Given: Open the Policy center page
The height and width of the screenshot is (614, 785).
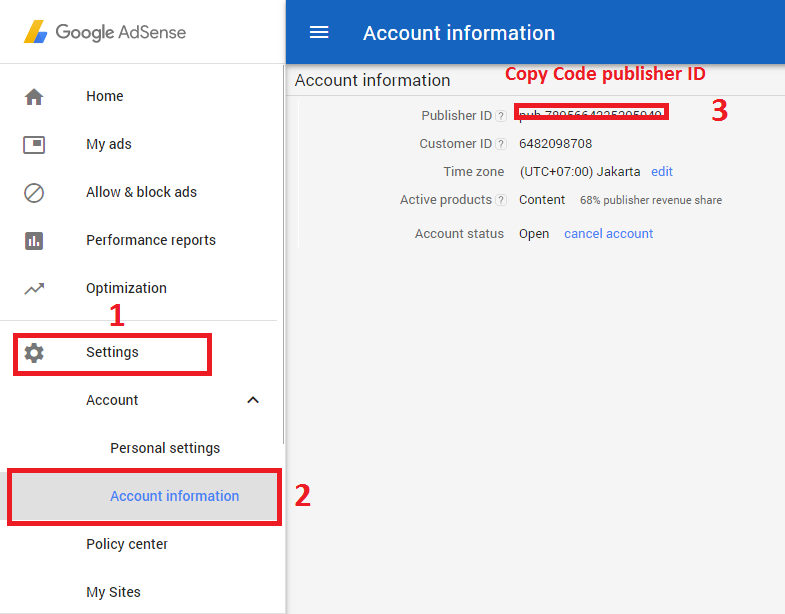Looking at the screenshot, I should pyautogui.click(x=127, y=544).
